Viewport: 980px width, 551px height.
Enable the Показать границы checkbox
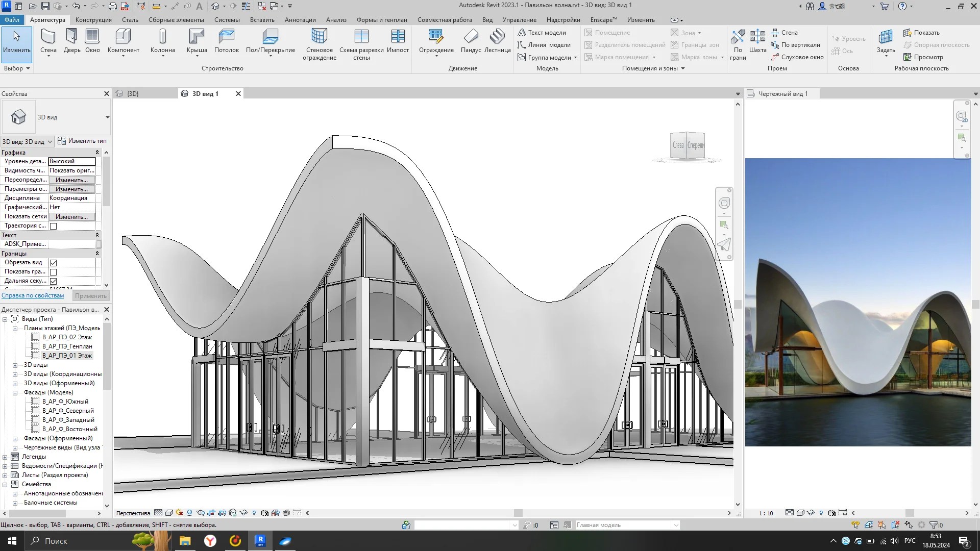54,272
